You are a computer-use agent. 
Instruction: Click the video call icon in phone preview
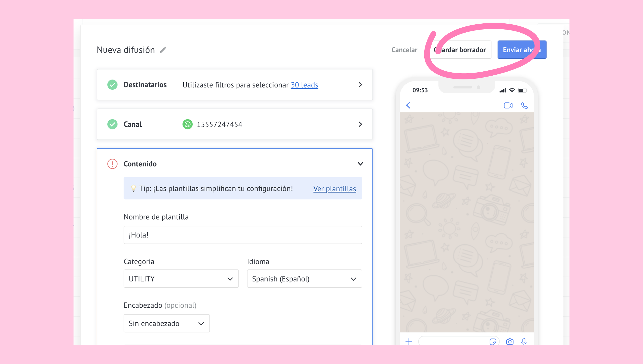coord(508,105)
